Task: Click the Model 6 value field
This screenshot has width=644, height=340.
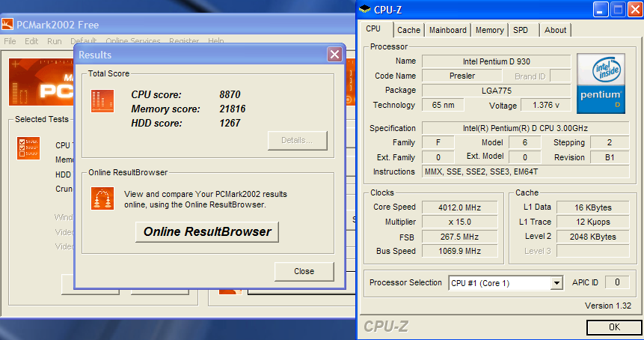Action: (x=524, y=142)
